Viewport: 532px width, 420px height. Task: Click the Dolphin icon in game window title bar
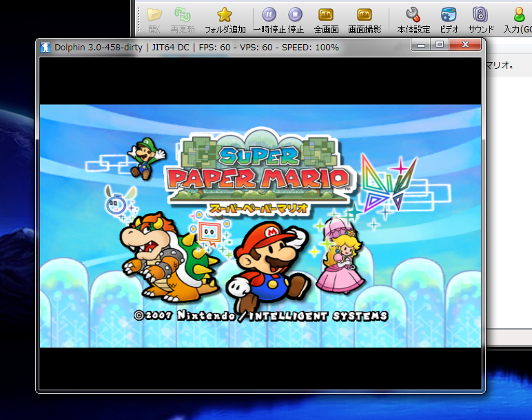click(45, 47)
